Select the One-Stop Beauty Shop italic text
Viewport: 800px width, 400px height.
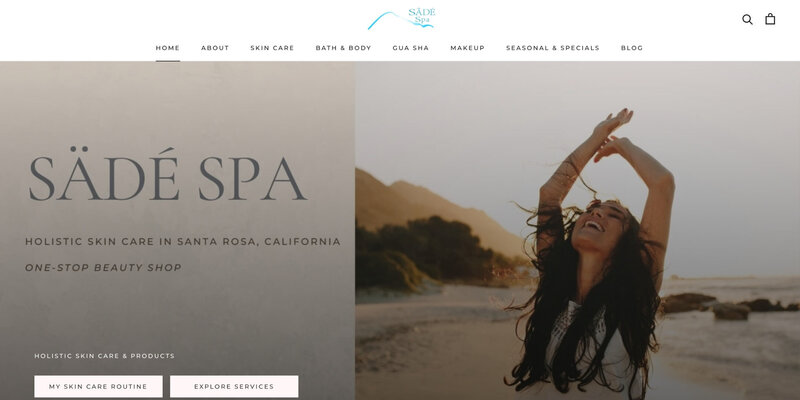point(104,267)
